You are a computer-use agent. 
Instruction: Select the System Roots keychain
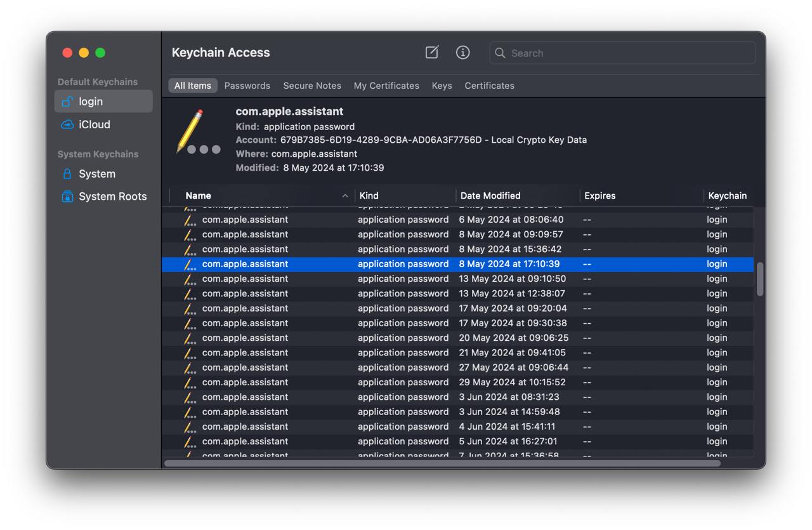click(x=103, y=197)
